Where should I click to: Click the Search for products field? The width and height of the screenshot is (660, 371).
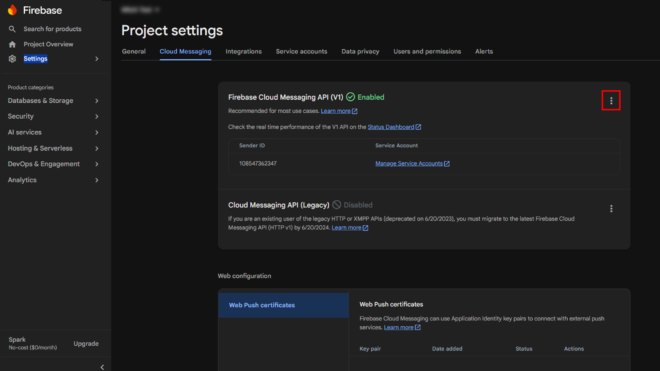[53, 29]
